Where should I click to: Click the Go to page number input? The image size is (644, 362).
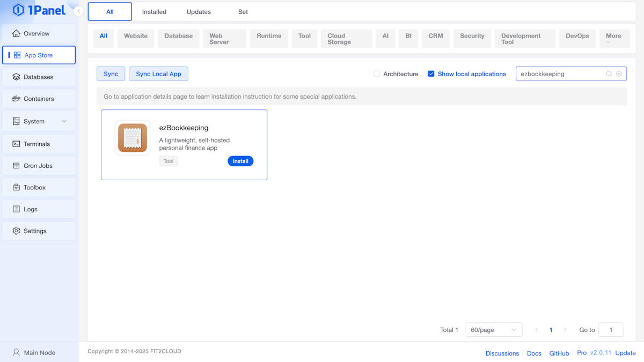pos(611,329)
